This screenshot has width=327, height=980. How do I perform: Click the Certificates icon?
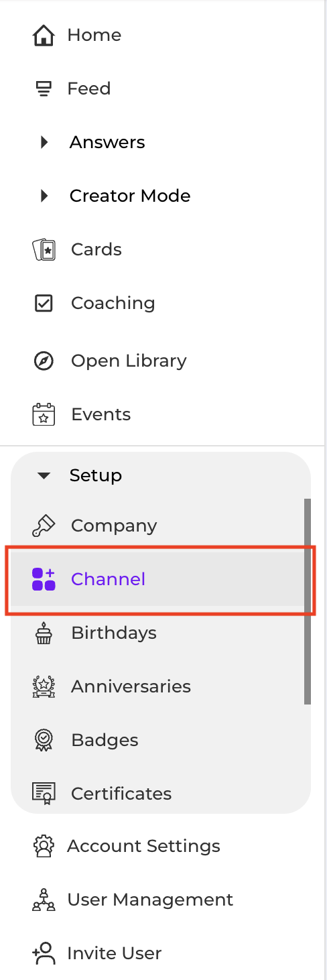[x=44, y=794]
